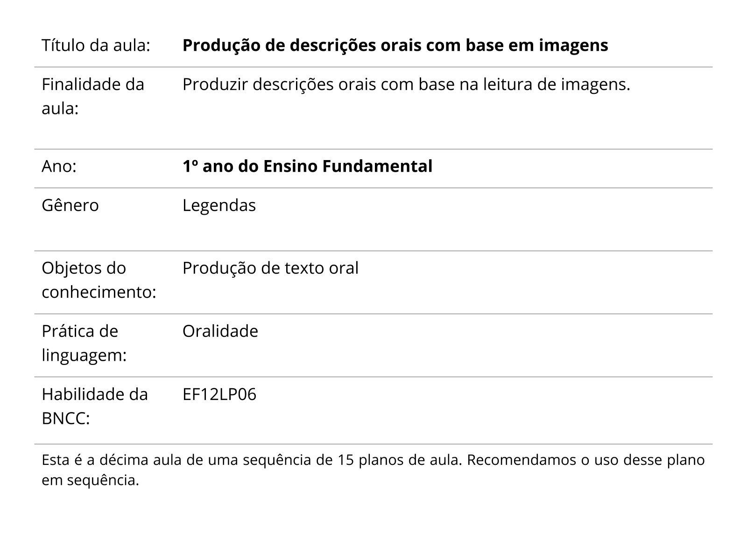This screenshot has height=560, width=747.
Task: Click '1º ano do Ensino Fundamental' text
Action: point(307,167)
